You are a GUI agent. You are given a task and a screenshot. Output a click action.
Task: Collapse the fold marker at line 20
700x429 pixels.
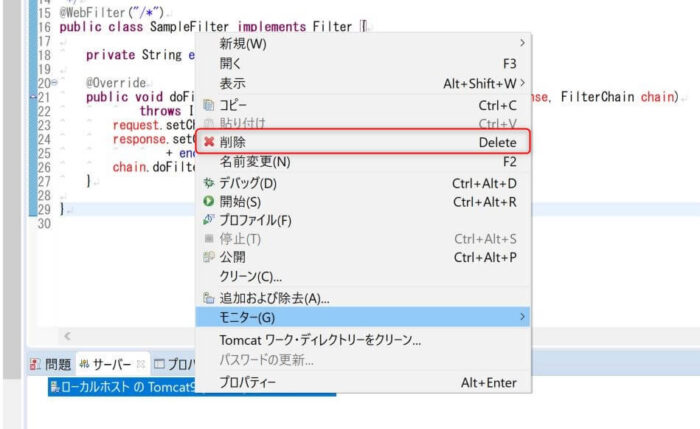(x=54, y=83)
